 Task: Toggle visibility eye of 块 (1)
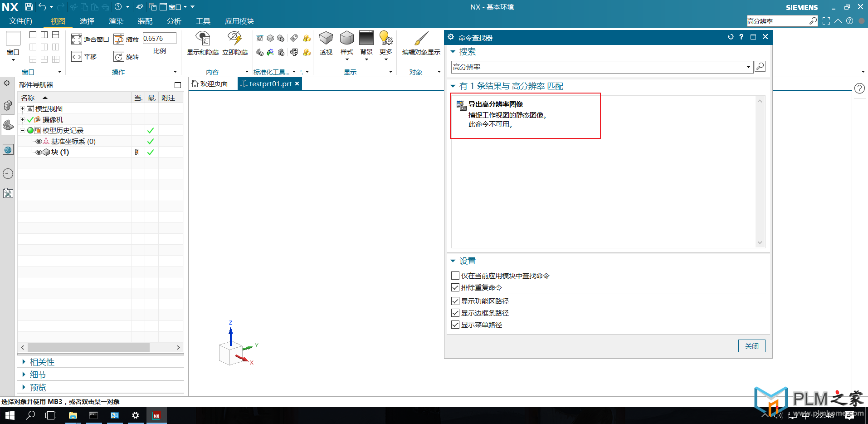tap(39, 152)
